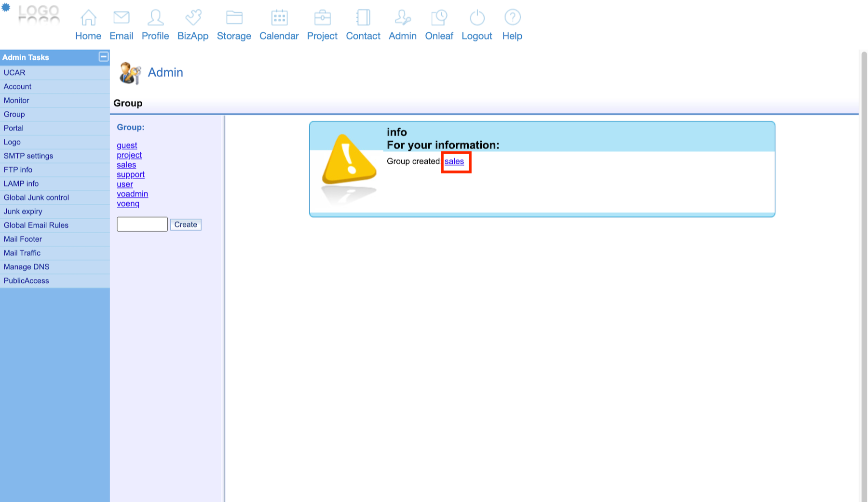The width and height of the screenshot is (868, 502).
Task: Open the voadmin group link
Action: pos(132,194)
